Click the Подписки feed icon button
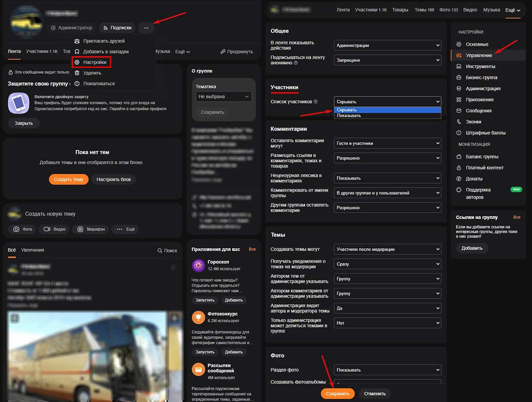Image resolution: width=532 pixels, height=402 pixels. click(117, 28)
